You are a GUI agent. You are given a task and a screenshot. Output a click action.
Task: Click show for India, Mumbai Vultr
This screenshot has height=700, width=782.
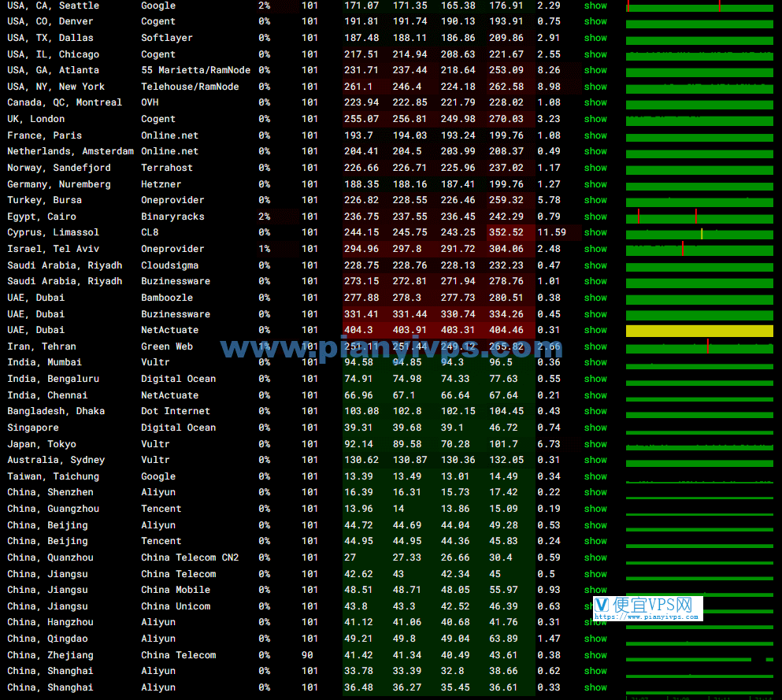[x=595, y=362]
